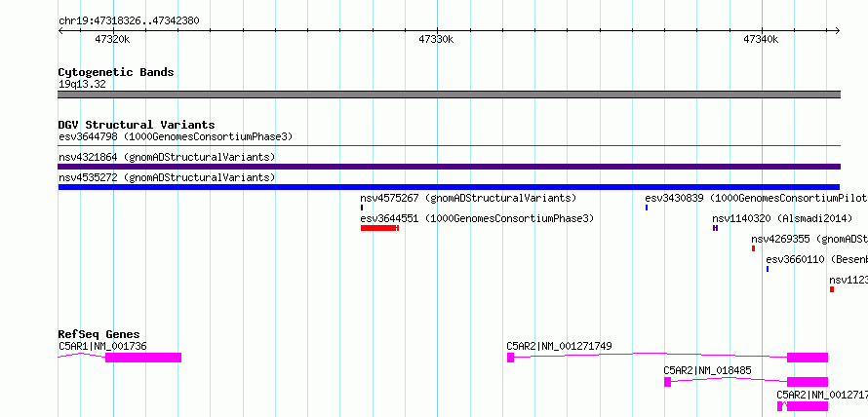The image size is (868, 417).
Task: Click the C5AR2|NM_018485 gene label
Action: click(707, 370)
